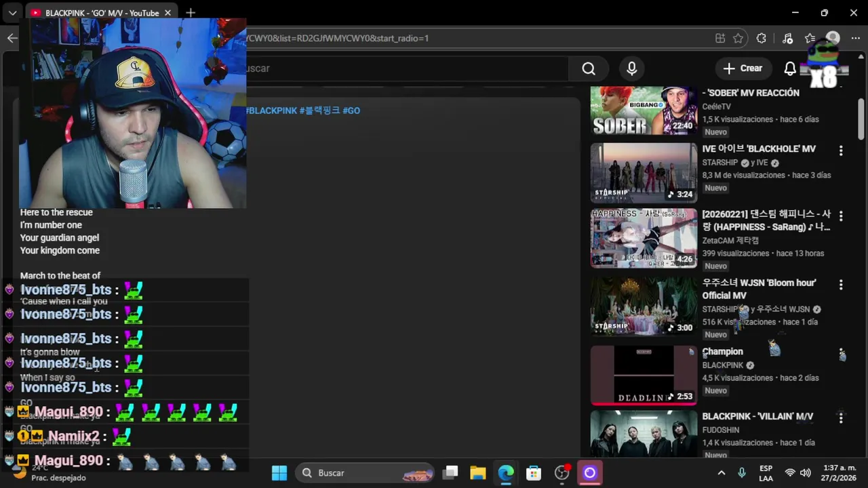Open the 'SOBER' MV REACCIÓN video title

(x=751, y=93)
